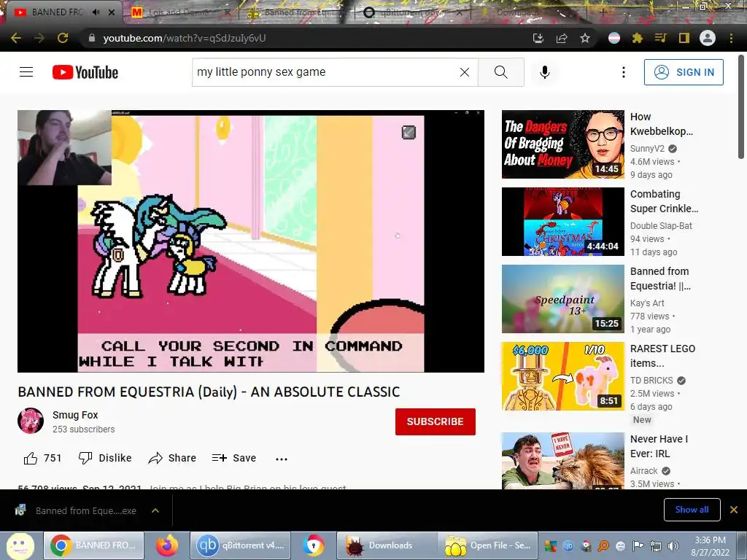Open the How Kwebbelkop video title
The image size is (747, 560).
[661, 124]
